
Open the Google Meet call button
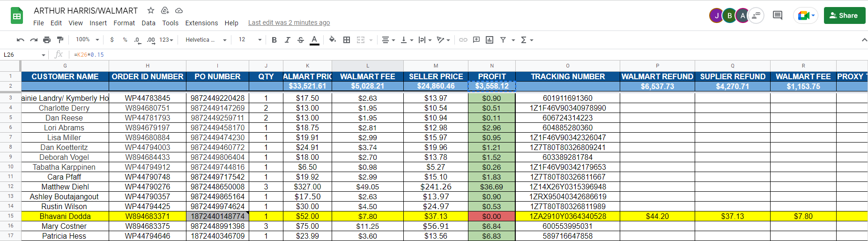tap(806, 15)
